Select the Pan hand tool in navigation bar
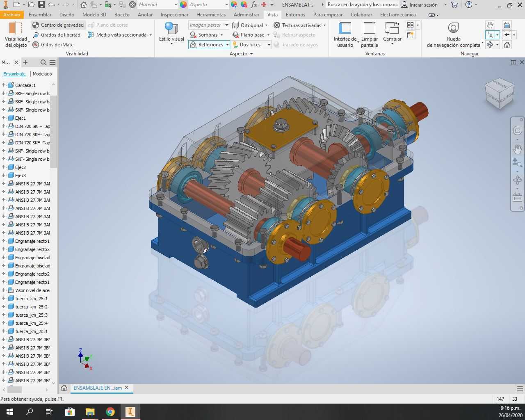The height and width of the screenshot is (420, 525). pyautogui.click(x=518, y=149)
